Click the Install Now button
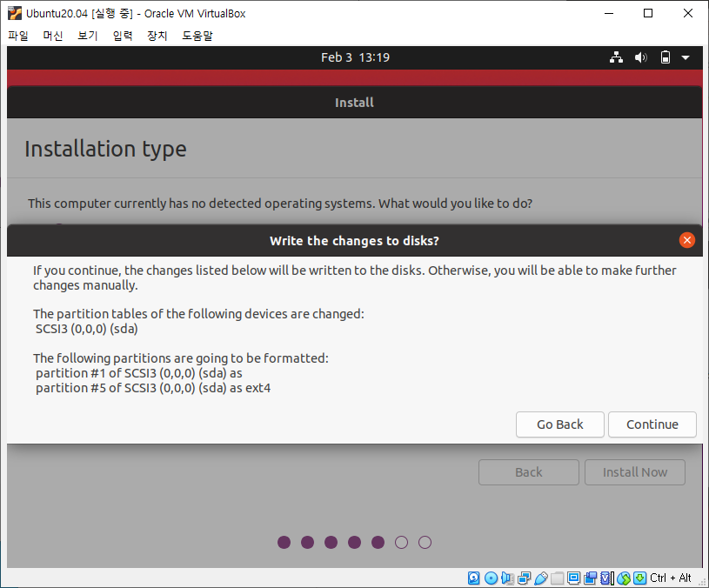The height and width of the screenshot is (588, 709). [x=635, y=472]
